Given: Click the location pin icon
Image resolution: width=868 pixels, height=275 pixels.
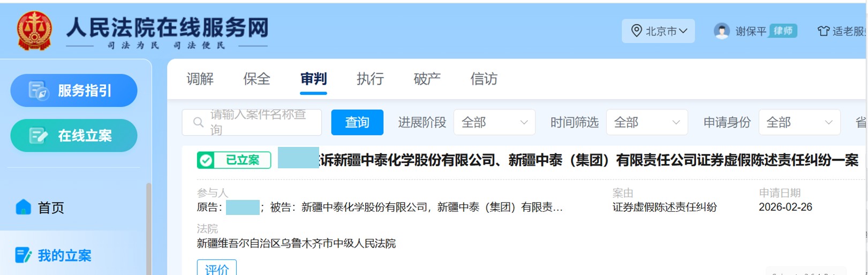Looking at the screenshot, I should click(x=636, y=31).
